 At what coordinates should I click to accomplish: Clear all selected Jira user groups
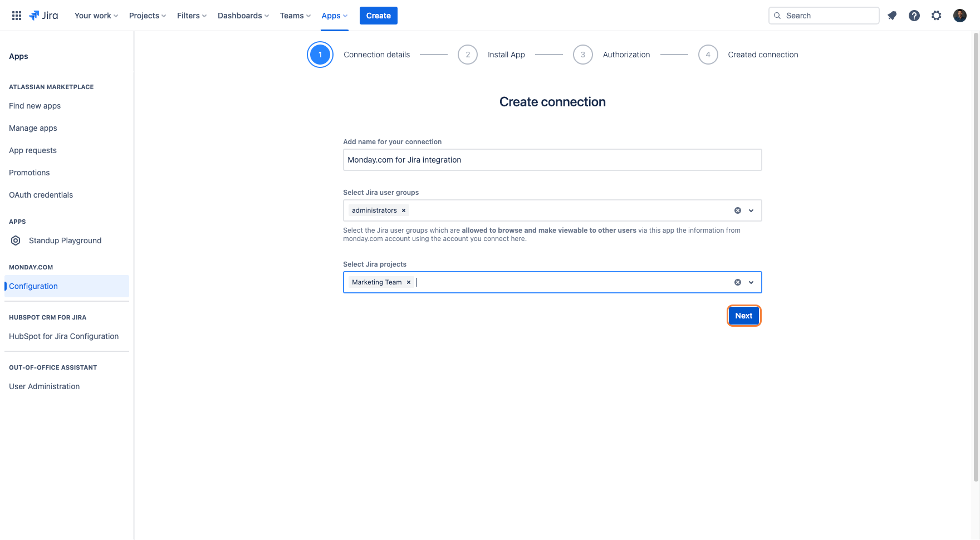click(x=738, y=210)
